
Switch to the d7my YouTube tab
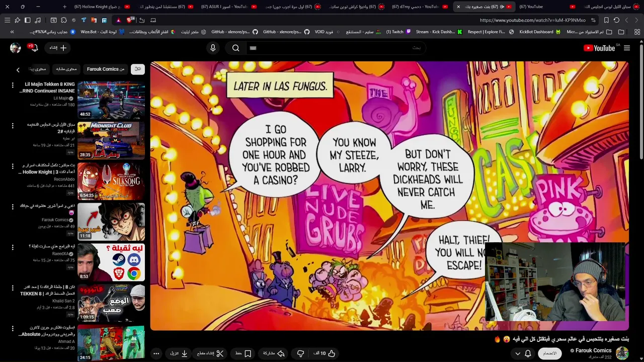tap(420, 7)
